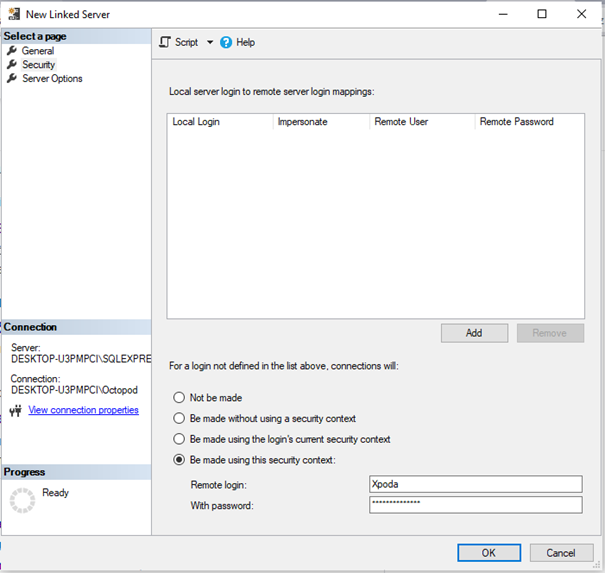Open the Script dropdown arrow
The width and height of the screenshot is (605, 573).
[x=210, y=42]
